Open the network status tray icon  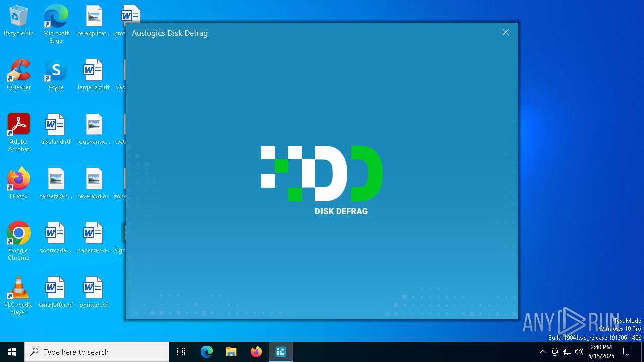pos(567,352)
